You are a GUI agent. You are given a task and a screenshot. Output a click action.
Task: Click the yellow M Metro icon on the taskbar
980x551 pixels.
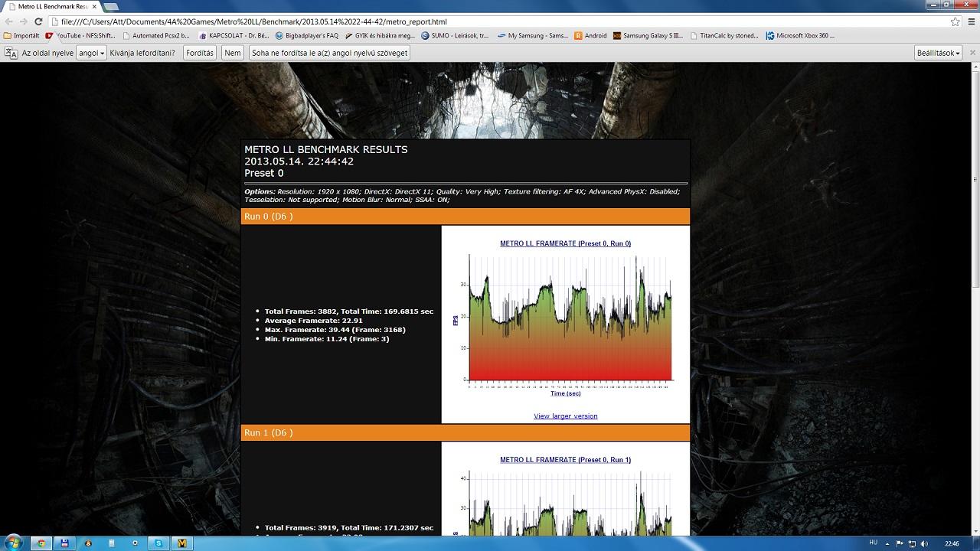pos(182,543)
